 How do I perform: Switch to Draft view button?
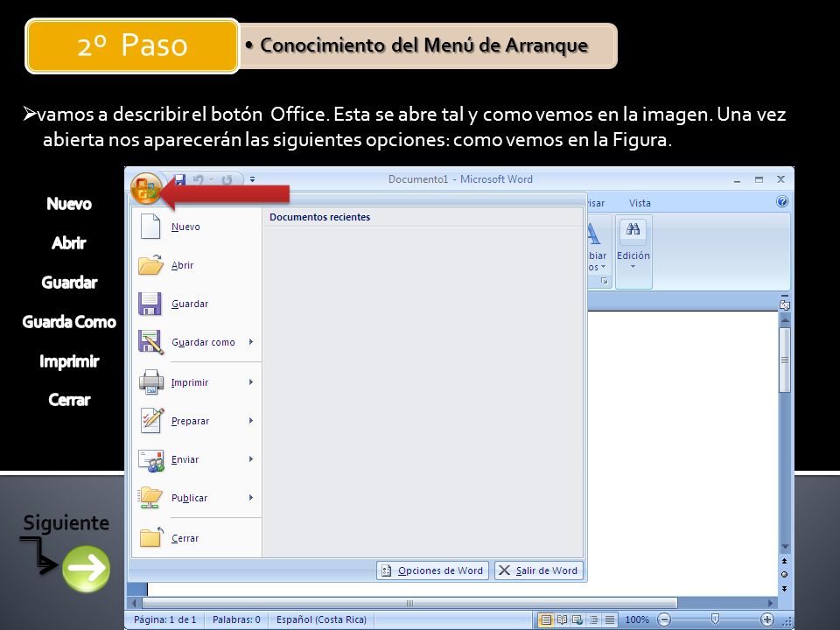click(x=610, y=619)
